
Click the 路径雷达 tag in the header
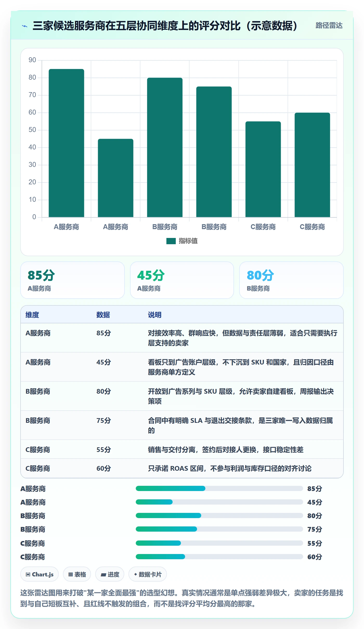(329, 26)
